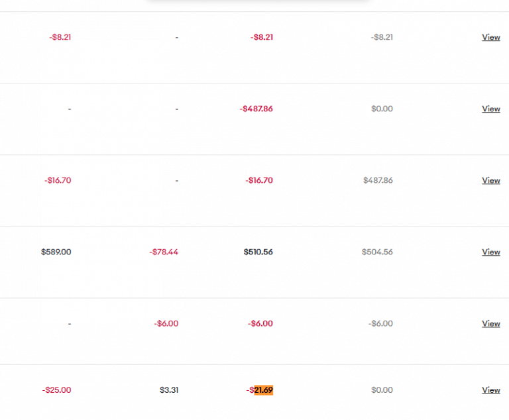Click the red -$25.00 amount
Screen dimensions: 509x420
pos(56,390)
